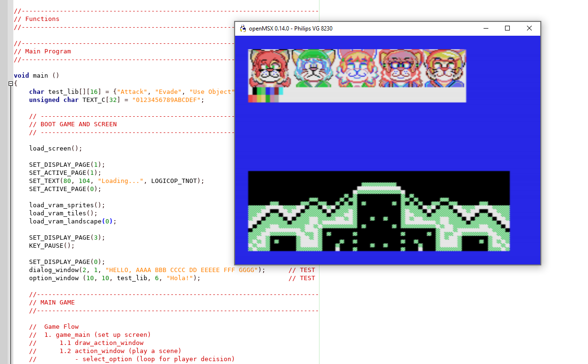Click the LOGICOP_TNOT argument
This screenshot has width=588, height=364.
[174, 181]
